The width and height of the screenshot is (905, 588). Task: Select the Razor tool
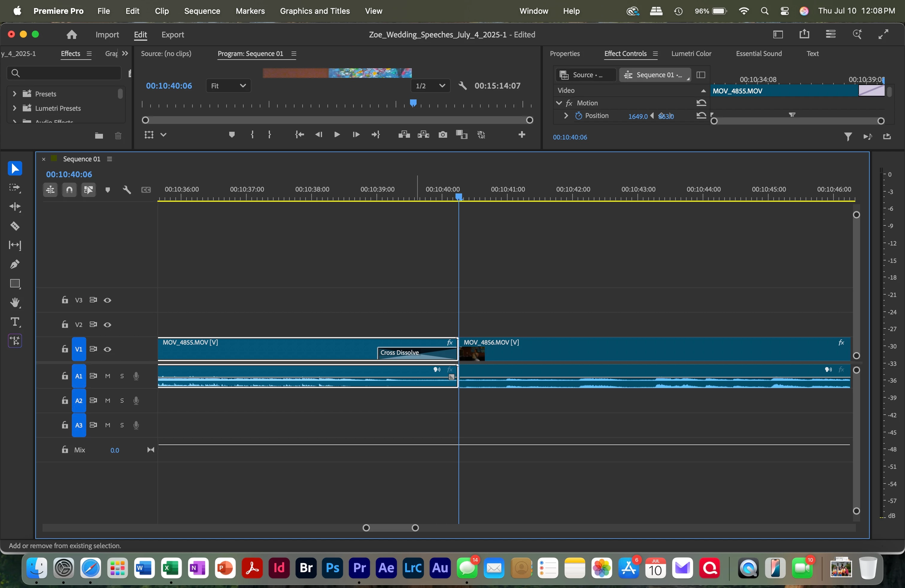(15, 226)
